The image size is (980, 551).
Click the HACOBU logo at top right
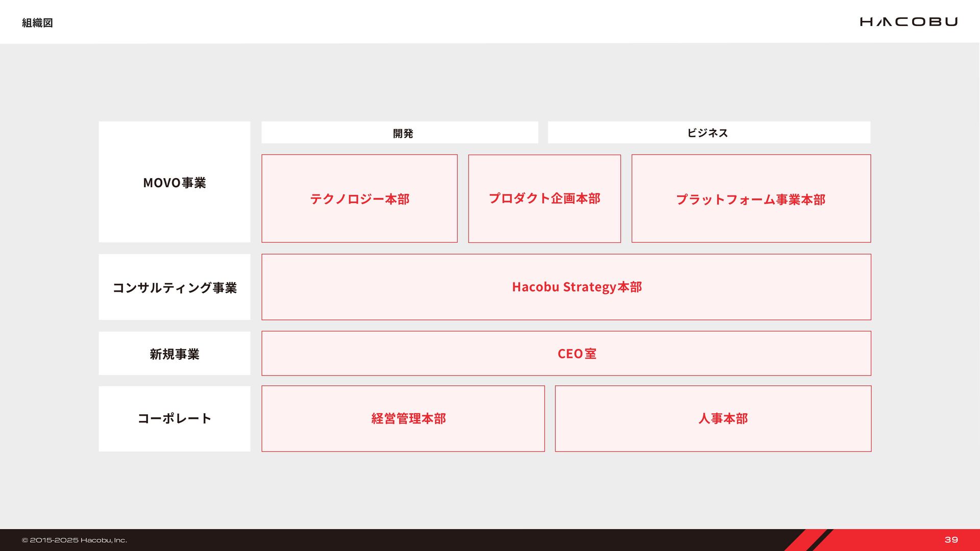pyautogui.click(x=909, y=22)
